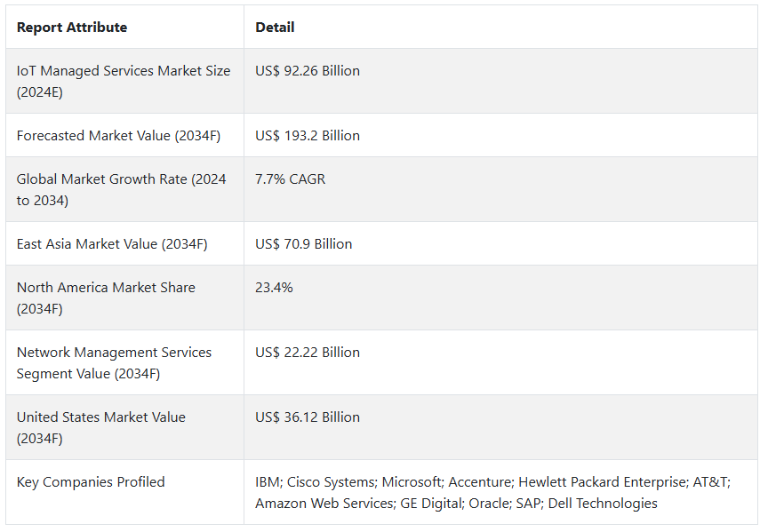Screen dimensions: 768x532
Task: Click the US$ 70.9 Billion value
Action: tap(304, 244)
